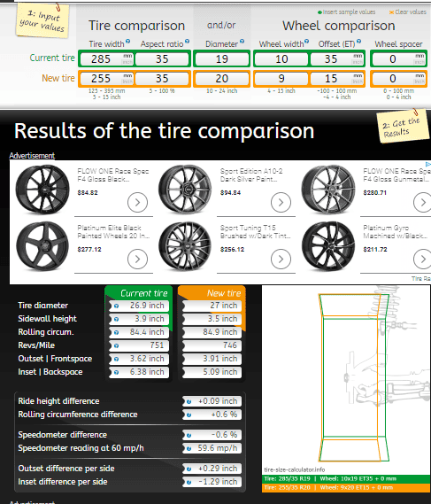Click Sport Edition A10-2 wheel image
This screenshot has width=431, height=504.
(185, 189)
